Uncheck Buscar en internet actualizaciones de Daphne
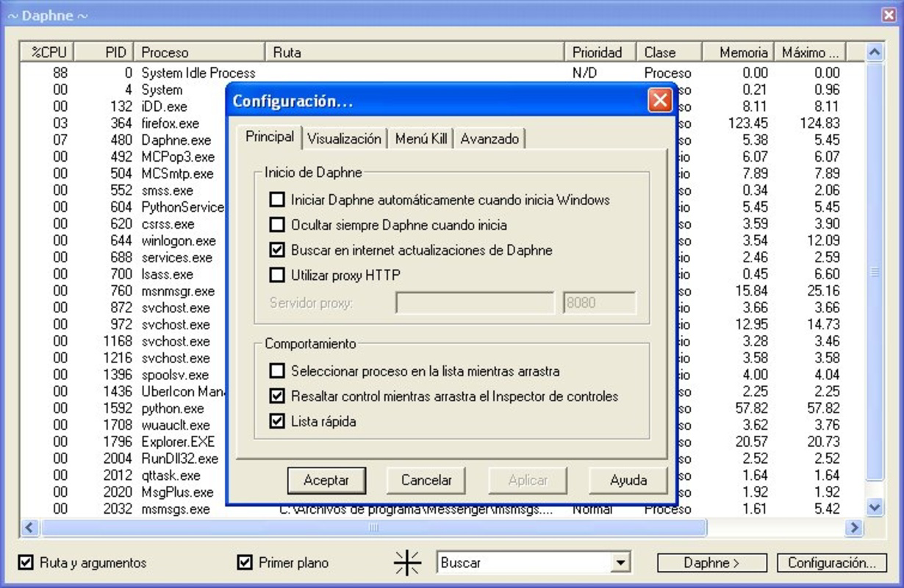Image resolution: width=904 pixels, height=588 pixels. 276,250
